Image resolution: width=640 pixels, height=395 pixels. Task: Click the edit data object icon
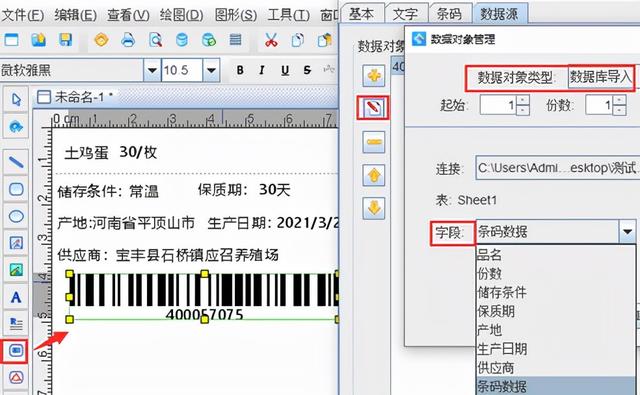pyautogui.click(x=373, y=108)
